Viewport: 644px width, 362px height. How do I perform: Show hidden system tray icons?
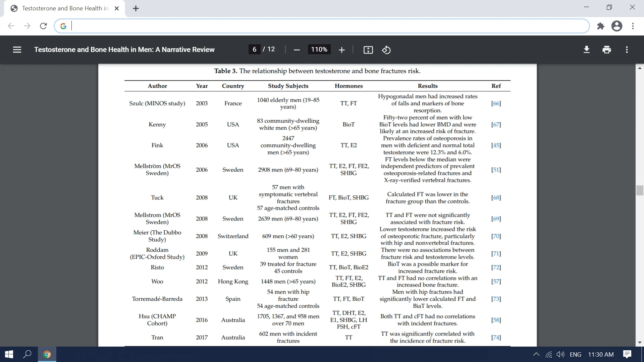(536, 354)
